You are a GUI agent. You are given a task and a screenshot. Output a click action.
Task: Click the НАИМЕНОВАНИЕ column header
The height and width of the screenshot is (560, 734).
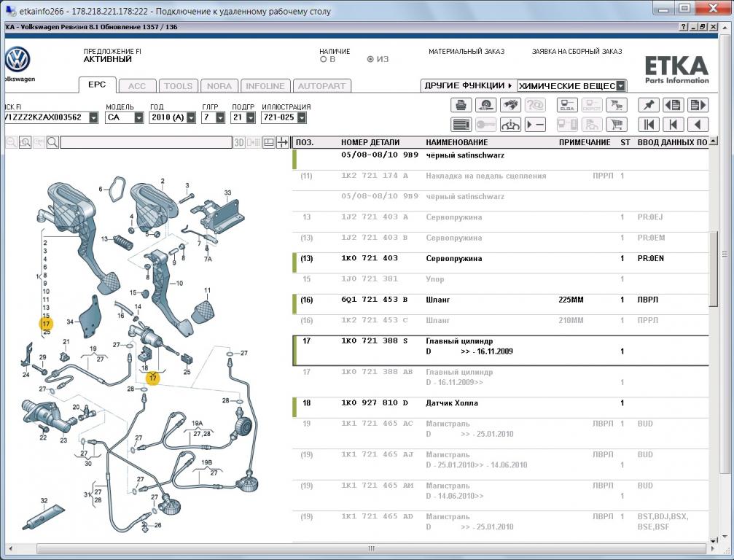pos(457,142)
